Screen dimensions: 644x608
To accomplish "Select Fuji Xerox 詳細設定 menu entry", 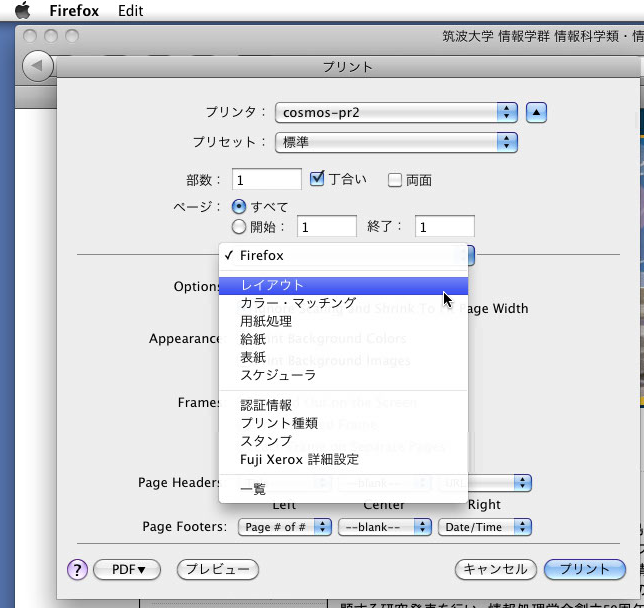I will point(343,459).
